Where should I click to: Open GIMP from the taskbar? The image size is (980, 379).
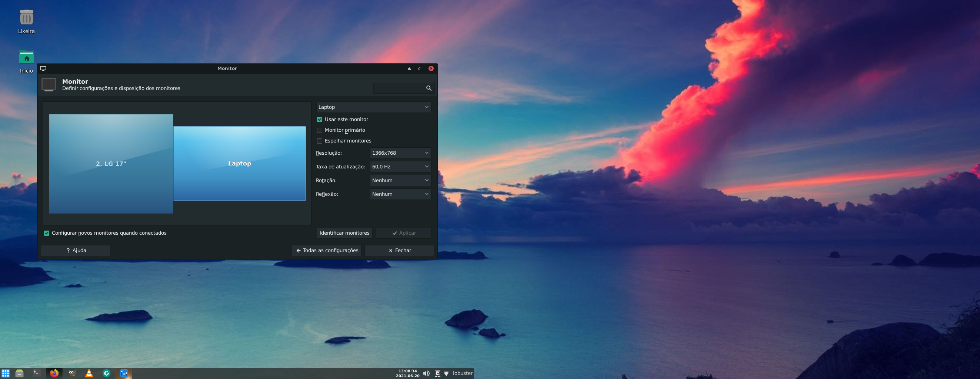coord(71,373)
